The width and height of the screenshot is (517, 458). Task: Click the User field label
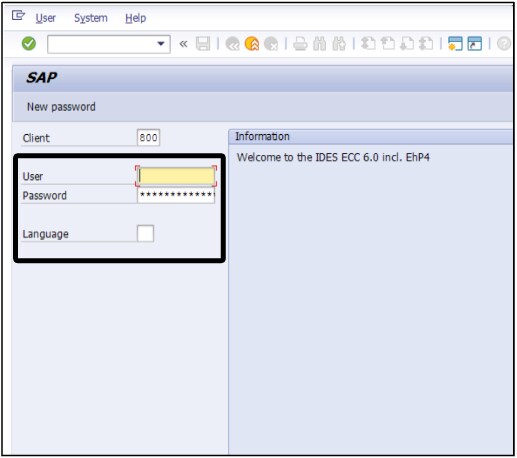click(33, 176)
